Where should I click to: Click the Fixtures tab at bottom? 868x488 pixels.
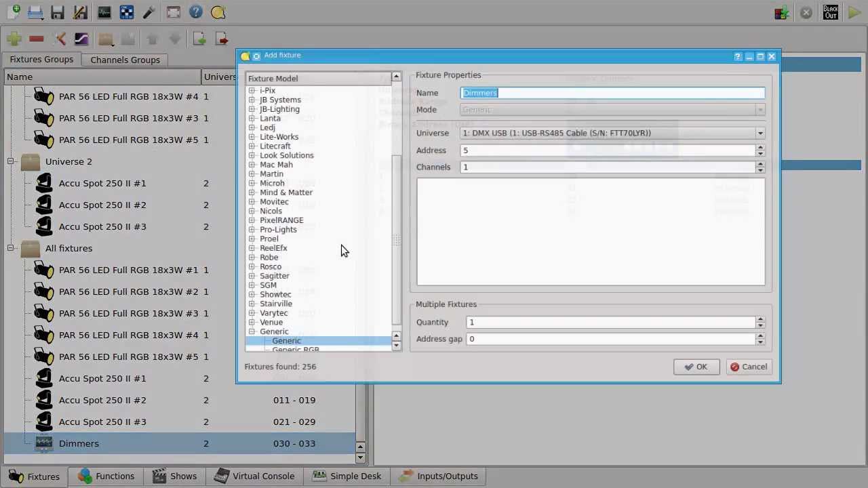tap(35, 476)
